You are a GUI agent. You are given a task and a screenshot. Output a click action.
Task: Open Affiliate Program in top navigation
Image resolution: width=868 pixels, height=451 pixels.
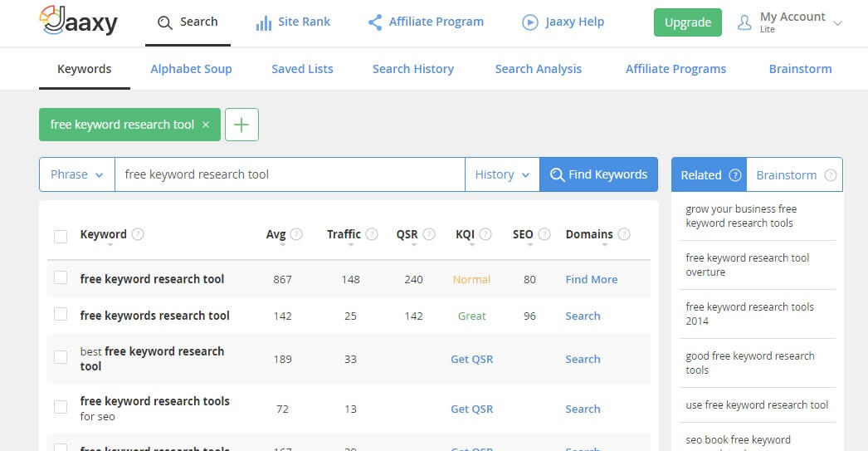[426, 22]
